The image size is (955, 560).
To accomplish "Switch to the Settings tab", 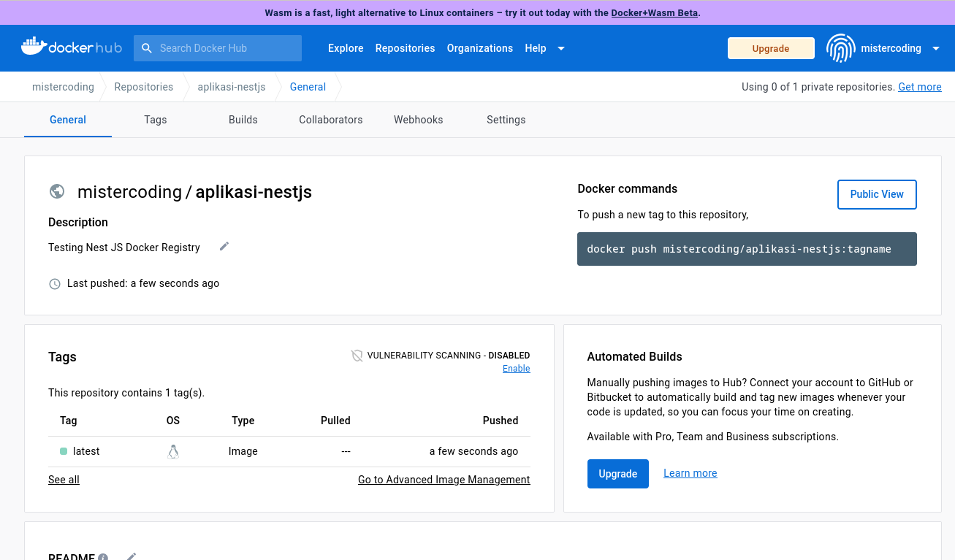I will (x=506, y=120).
